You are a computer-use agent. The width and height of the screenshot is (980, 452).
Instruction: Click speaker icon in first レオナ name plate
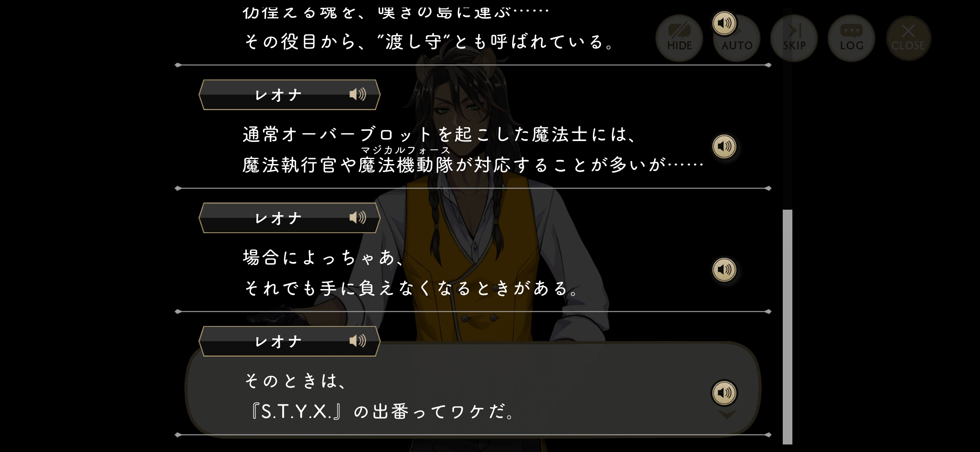coord(358,95)
